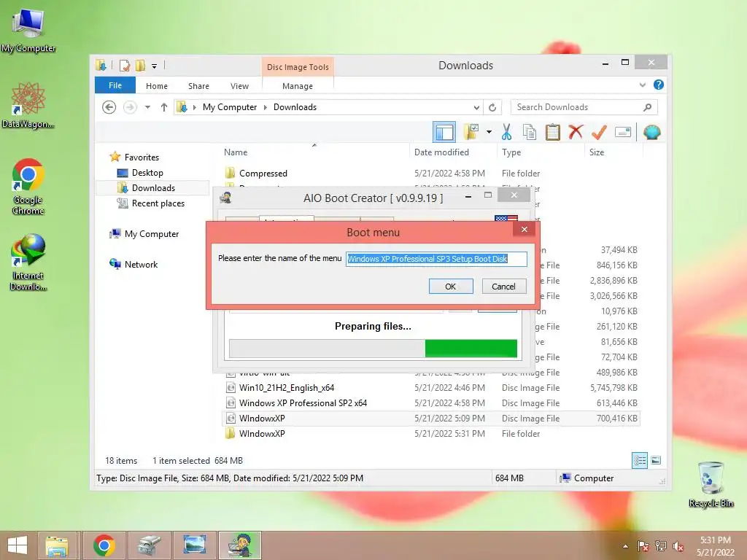The image size is (747, 560).
Task: Click OK in the Boot menu dialog
Action: pos(451,286)
